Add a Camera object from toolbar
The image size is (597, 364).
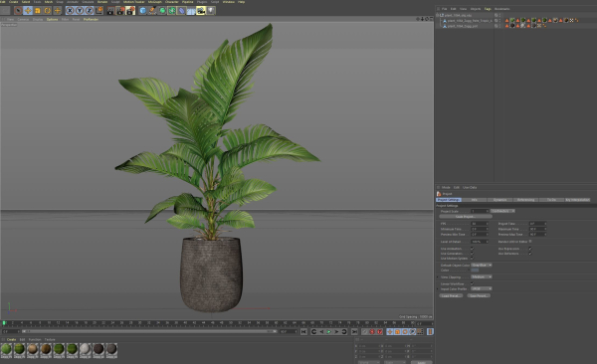click(201, 11)
